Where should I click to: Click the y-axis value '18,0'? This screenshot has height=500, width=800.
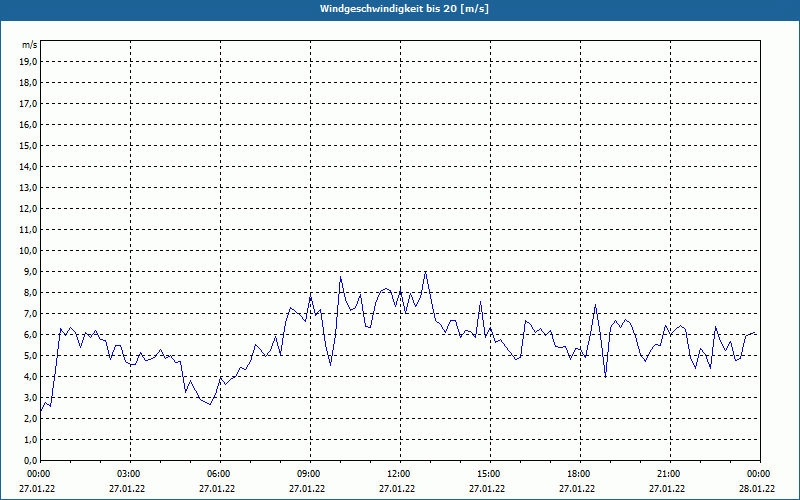coord(29,83)
